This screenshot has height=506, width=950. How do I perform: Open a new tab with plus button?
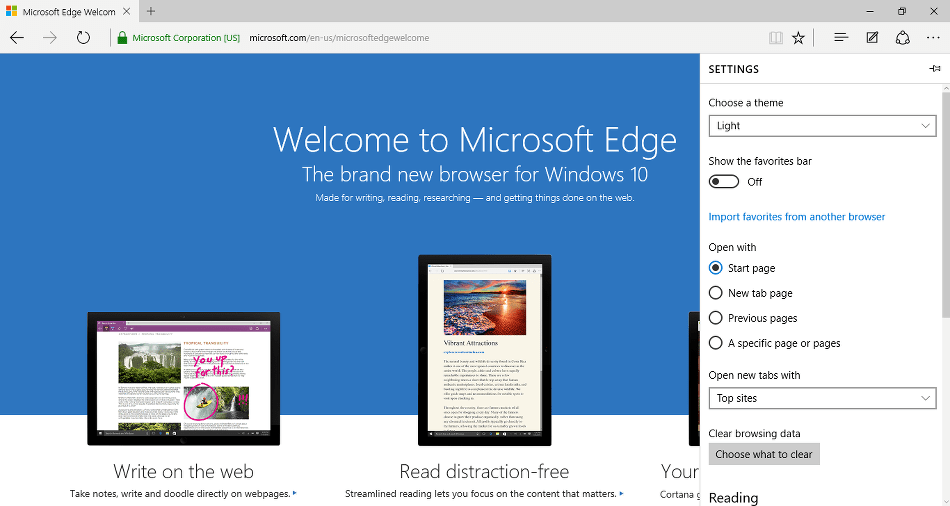coord(151,11)
